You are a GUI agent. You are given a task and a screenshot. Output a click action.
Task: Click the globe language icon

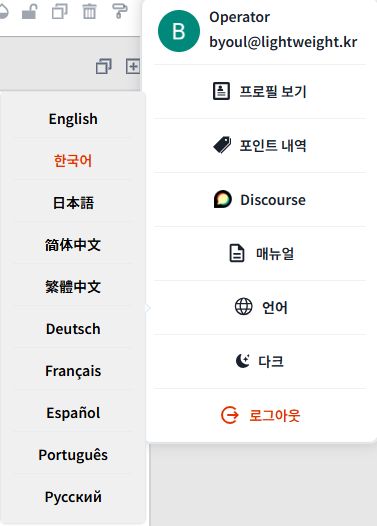[244, 306]
